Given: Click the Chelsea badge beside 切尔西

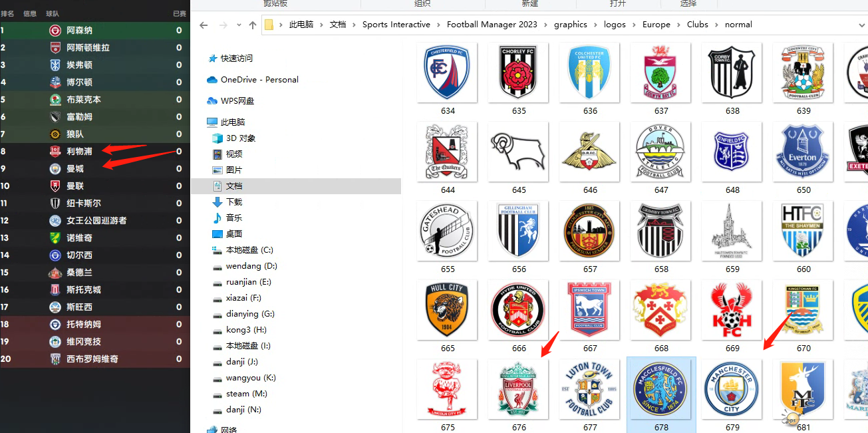Looking at the screenshot, I should (x=55, y=255).
